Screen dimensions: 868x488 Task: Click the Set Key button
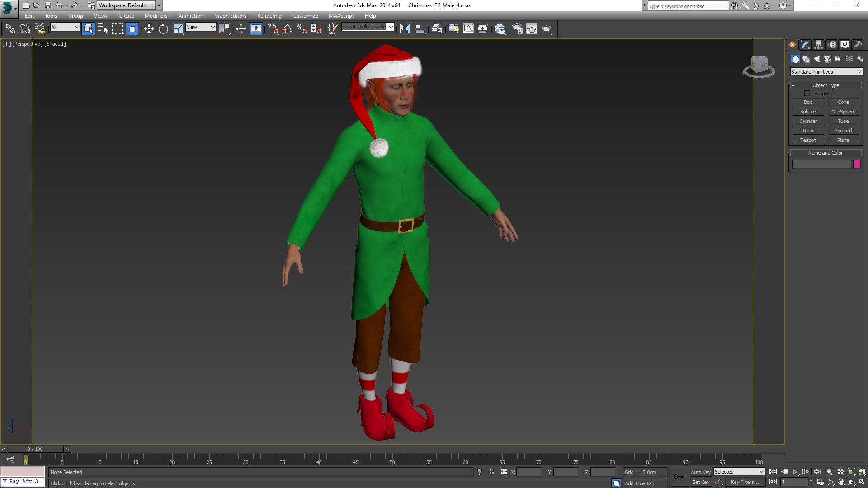click(x=701, y=483)
